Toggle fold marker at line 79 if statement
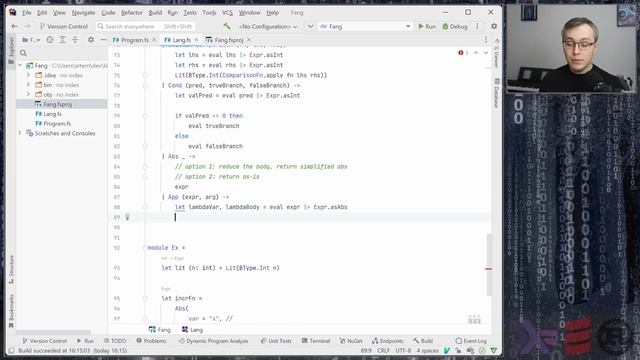The image size is (640, 360). [x=145, y=116]
